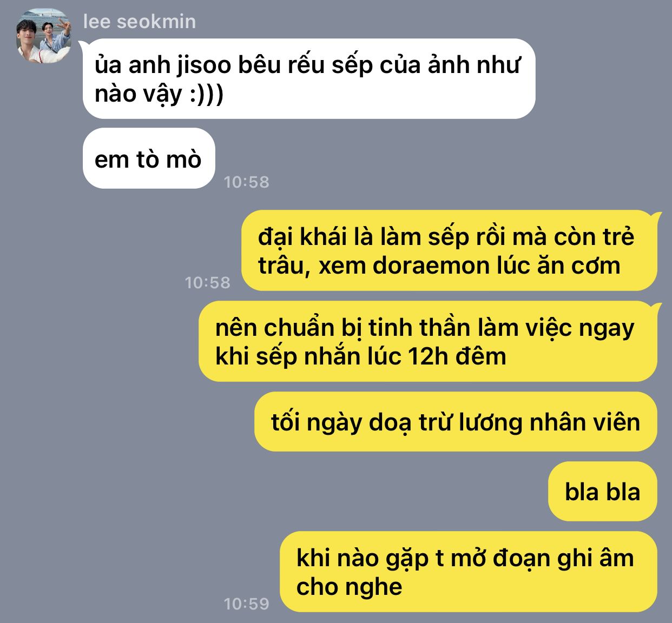Viewport: 672px width, 623px height.
Task: Tap the sender name lee seokmin
Action: coord(140,22)
